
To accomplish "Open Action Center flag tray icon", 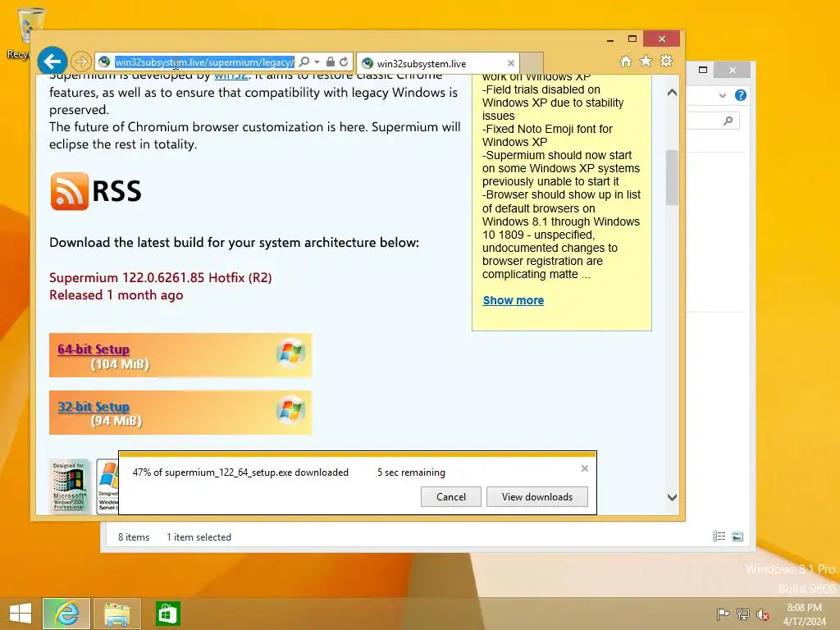I will [723, 614].
